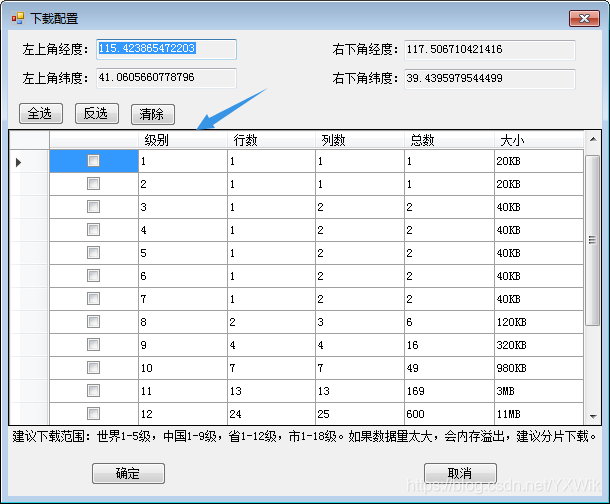Click the total count cell 600
Screen dimensions: 610x504
(449, 414)
